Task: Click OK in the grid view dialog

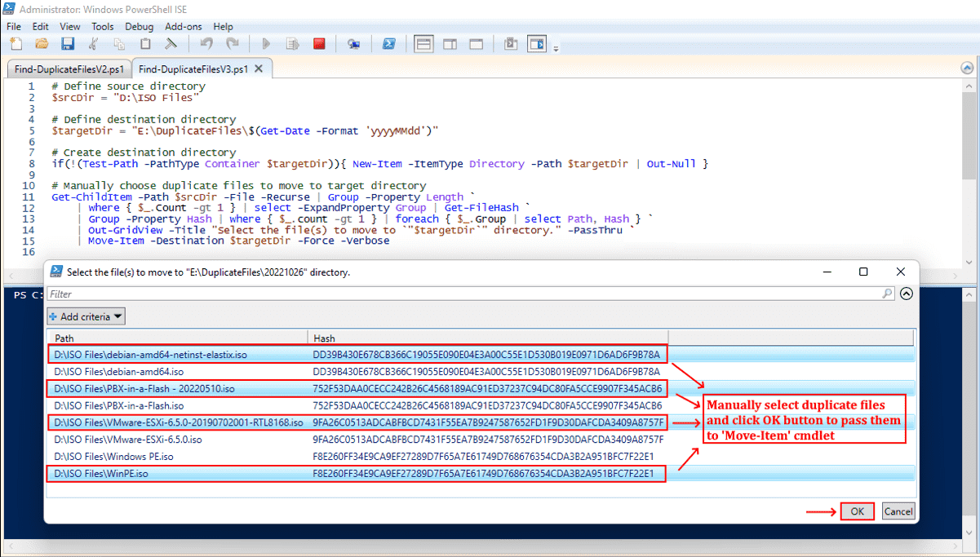Action: click(x=857, y=511)
